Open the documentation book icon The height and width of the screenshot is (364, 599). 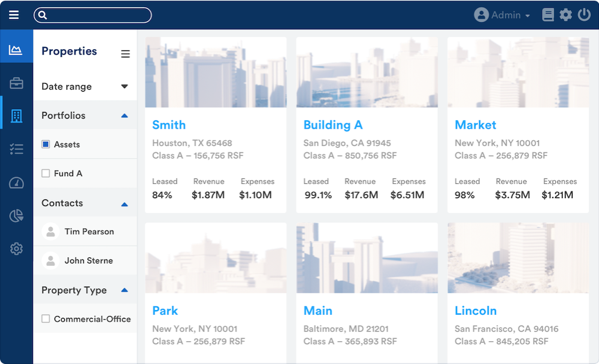(x=547, y=15)
